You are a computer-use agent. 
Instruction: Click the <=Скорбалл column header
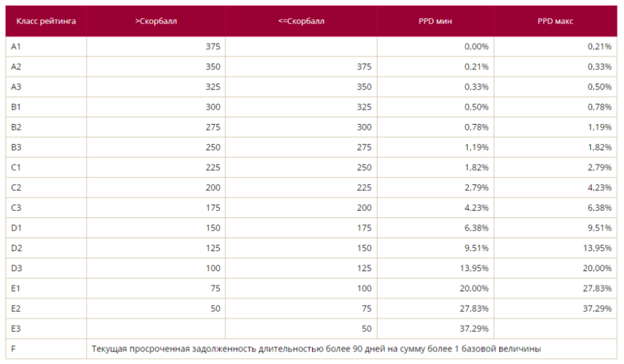tap(301, 21)
